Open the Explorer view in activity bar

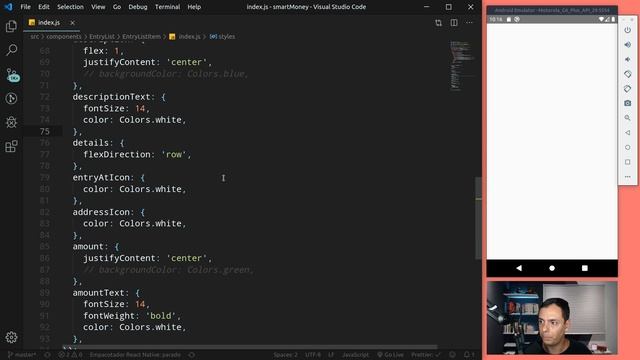tap(11, 27)
